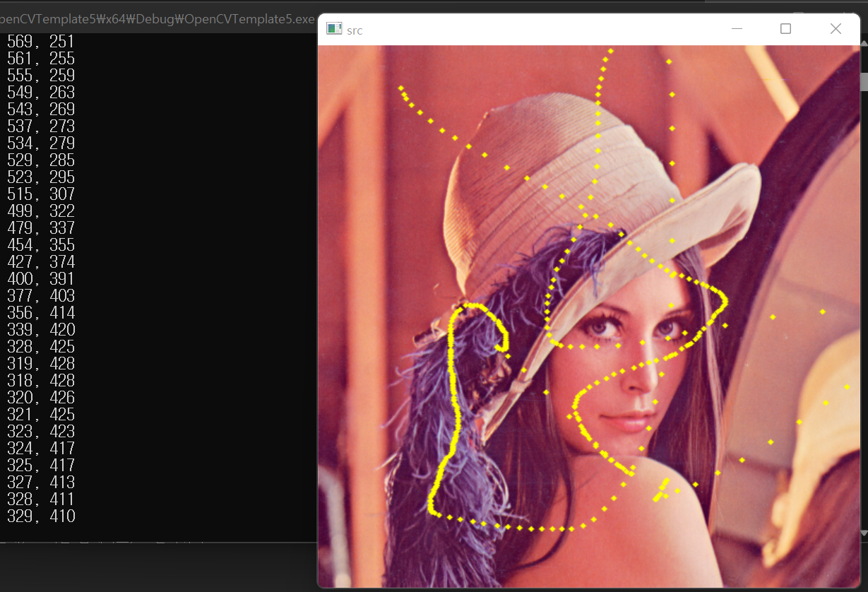Image resolution: width=868 pixels, height=592 pixels.
Task: Select console line 339, 420
Action: click(40, 330)
